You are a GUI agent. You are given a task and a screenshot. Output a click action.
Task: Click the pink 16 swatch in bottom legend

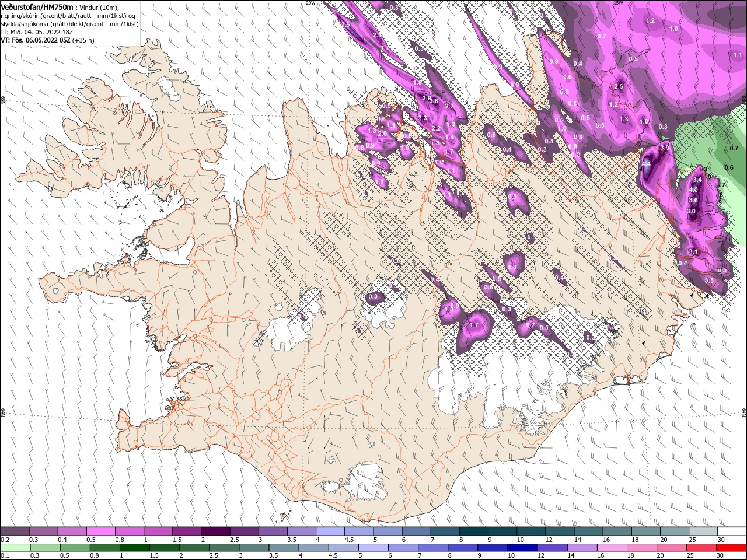pos(613,547)
